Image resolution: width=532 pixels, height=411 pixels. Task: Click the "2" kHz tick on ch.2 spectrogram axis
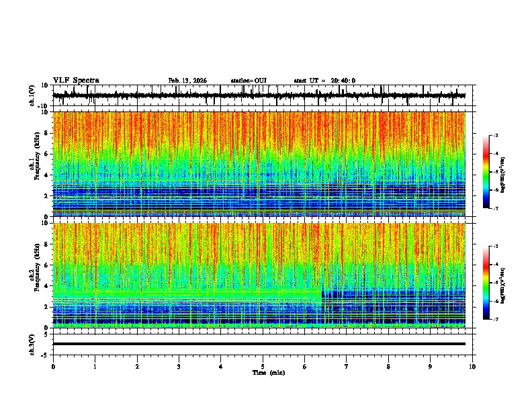(46, 307)
